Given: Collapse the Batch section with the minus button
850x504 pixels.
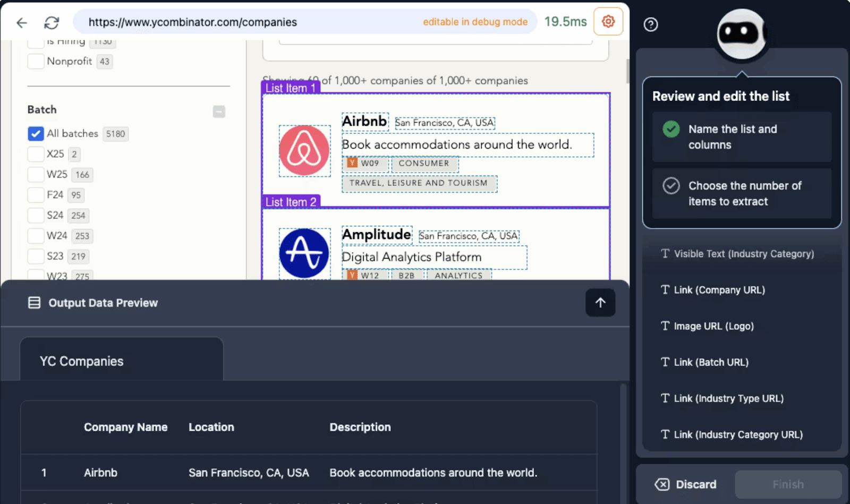Looking at the screenshot, I should tap(219, 112).
